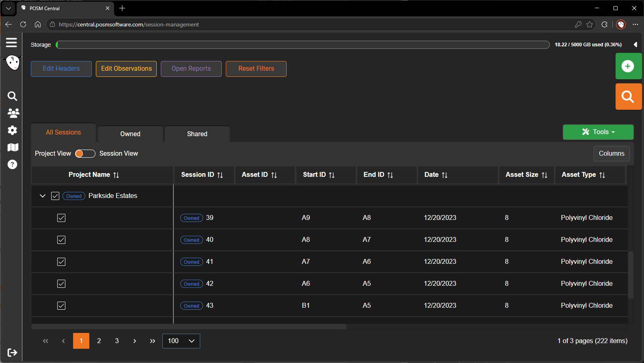Click Edit Observations button
This screenshot has width=644, height=363.
[126, 69]
